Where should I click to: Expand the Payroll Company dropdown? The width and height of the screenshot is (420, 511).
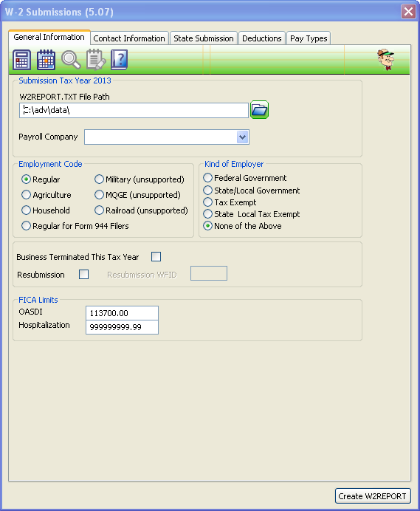[x=242, y=137]
